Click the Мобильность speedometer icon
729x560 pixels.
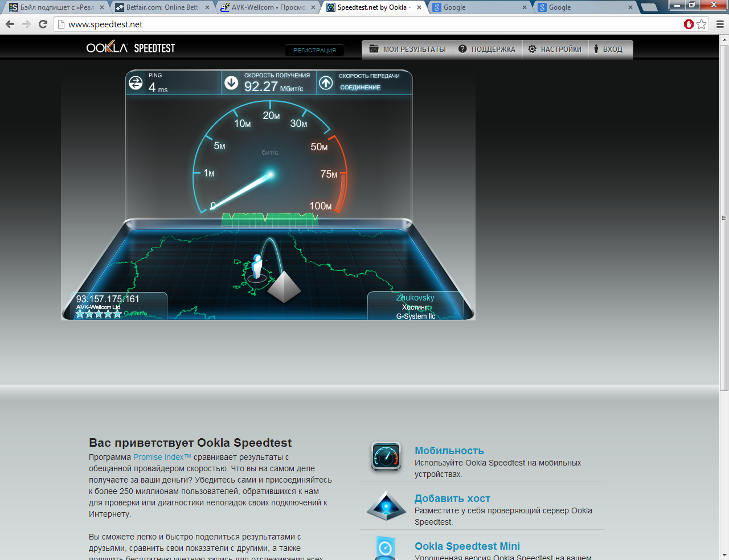click(x=386, y=456)
